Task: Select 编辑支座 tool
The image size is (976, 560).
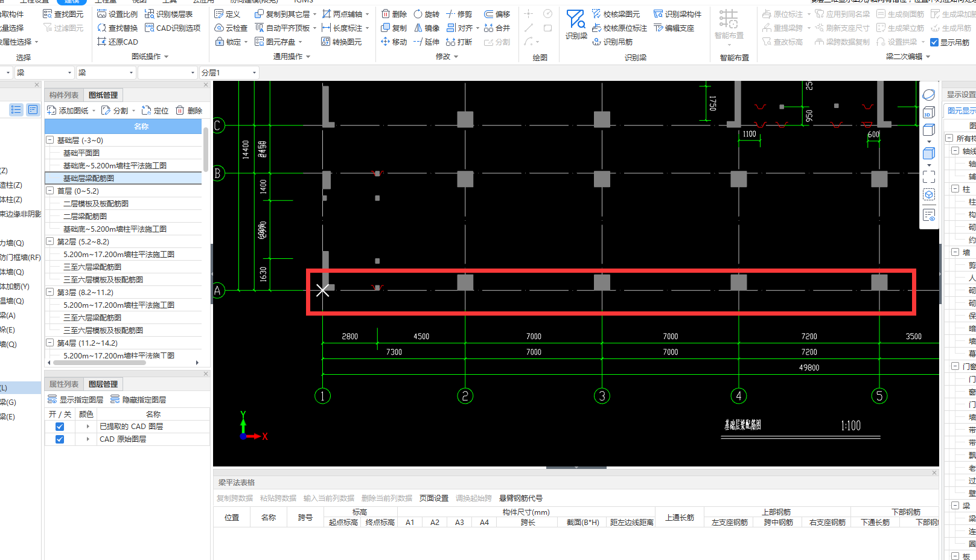Action: coord(674,28)
